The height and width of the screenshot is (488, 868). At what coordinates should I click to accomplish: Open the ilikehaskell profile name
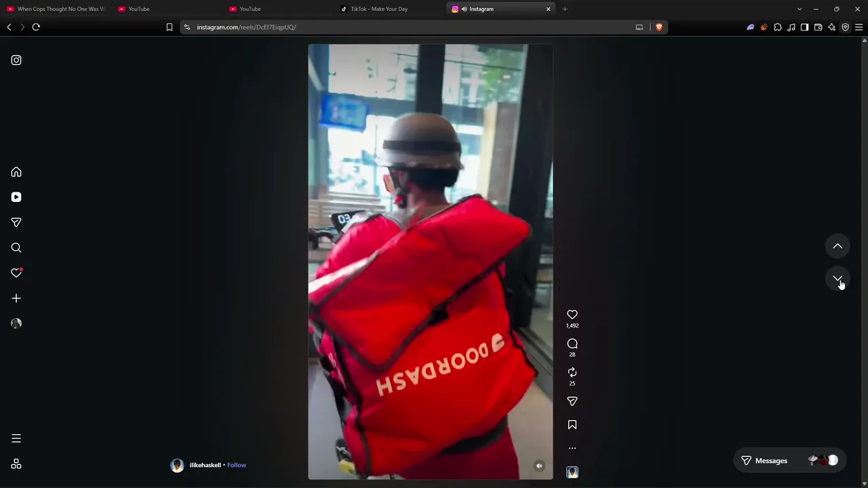(205, 465)
